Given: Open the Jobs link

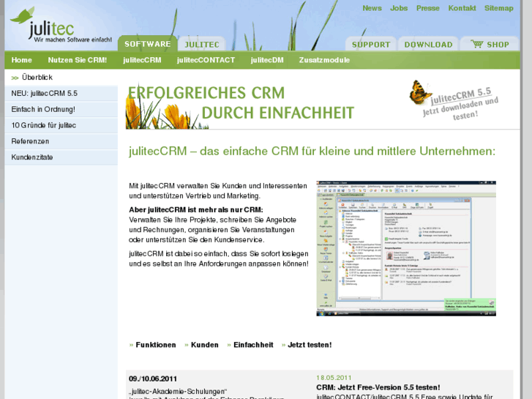Looking at the screenshot, I should click(x=399, y=8).
